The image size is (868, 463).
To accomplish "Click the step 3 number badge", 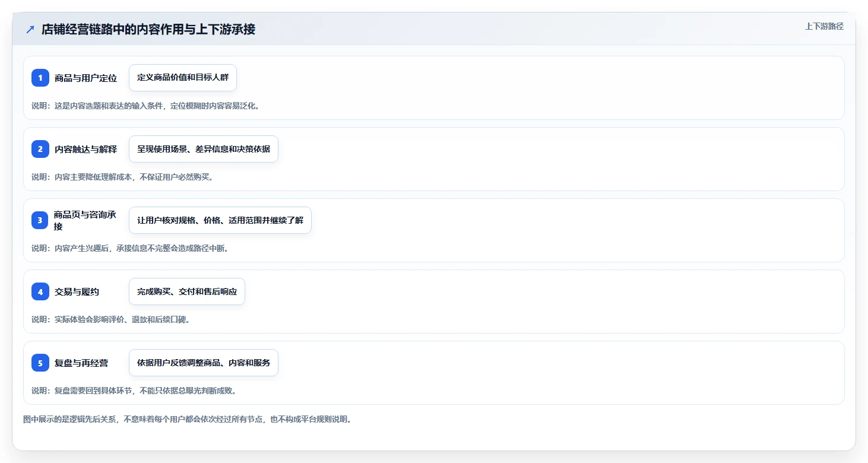I will pyautogui.click(x=40, y=220).
